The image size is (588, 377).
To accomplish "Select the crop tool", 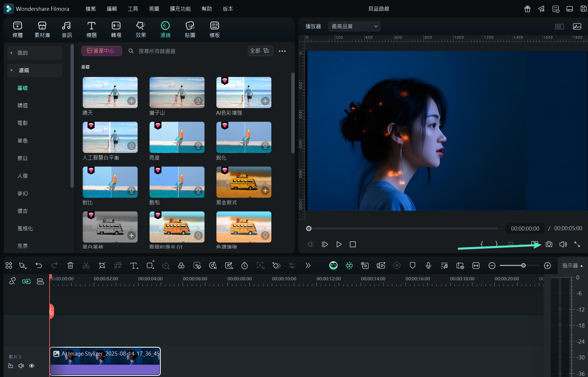I will point(102,265).
